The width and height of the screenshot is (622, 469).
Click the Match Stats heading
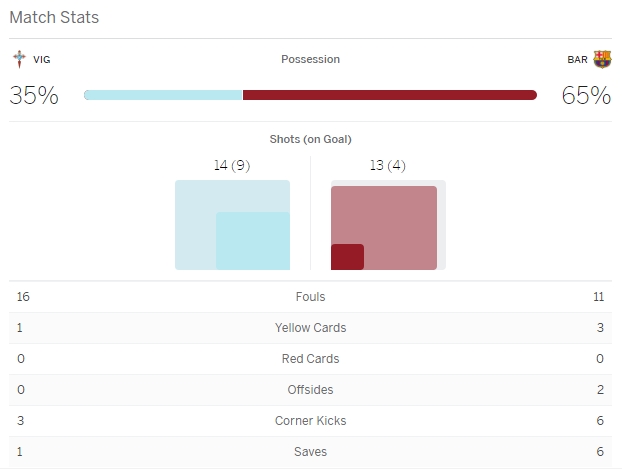tap(54, 18)
